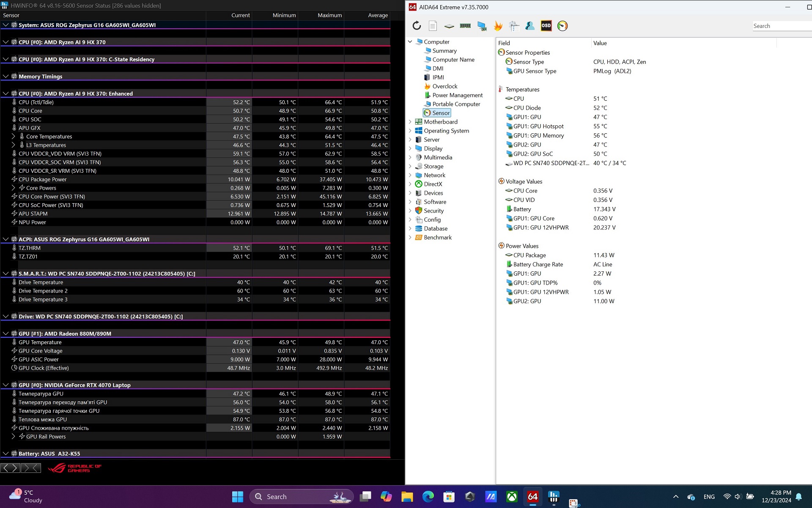Focus the AIDA64 Search field
This screenshot has width=812, height=508.
click(782, 26)
